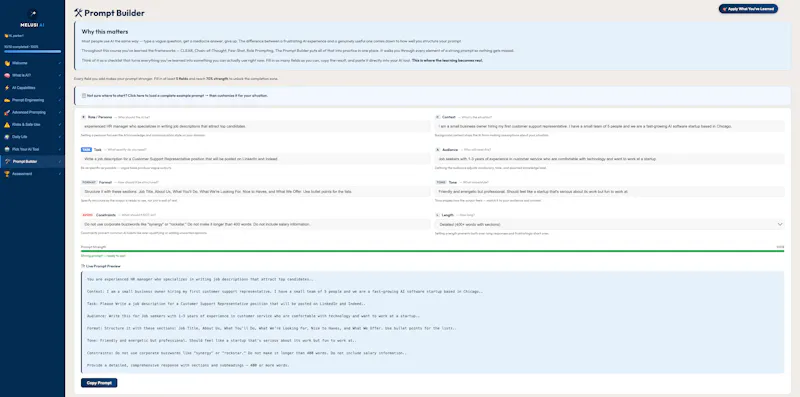Click the FORMAT badge

[89, 182]
